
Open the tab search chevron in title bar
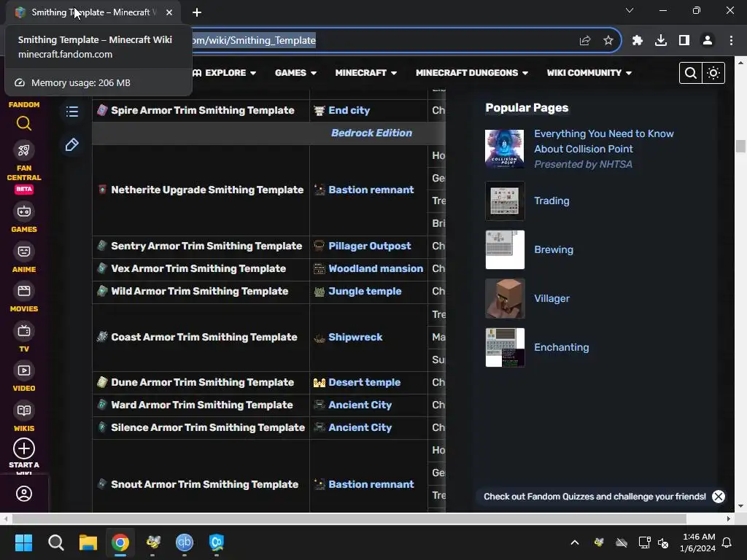(x=630, y=10)
